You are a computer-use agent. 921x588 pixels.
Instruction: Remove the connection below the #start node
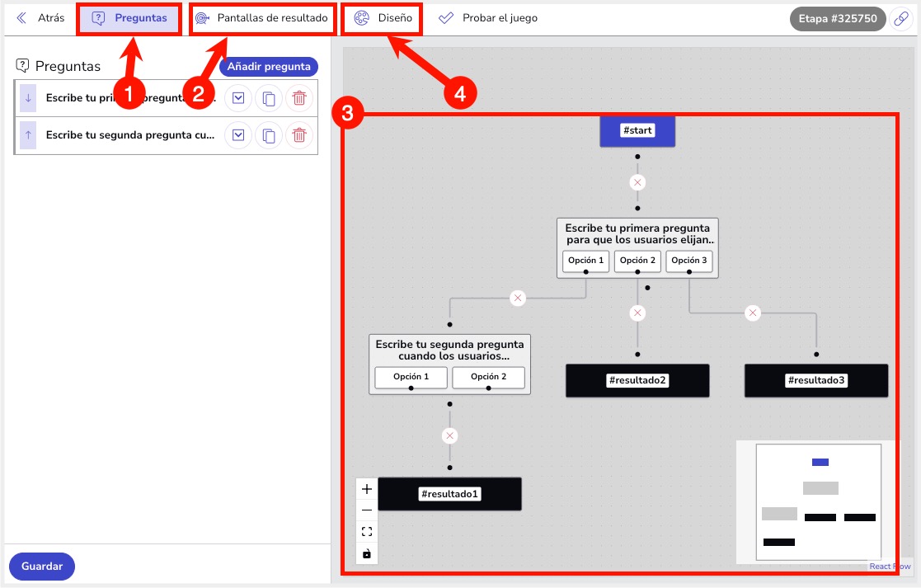tap(637, 182)
